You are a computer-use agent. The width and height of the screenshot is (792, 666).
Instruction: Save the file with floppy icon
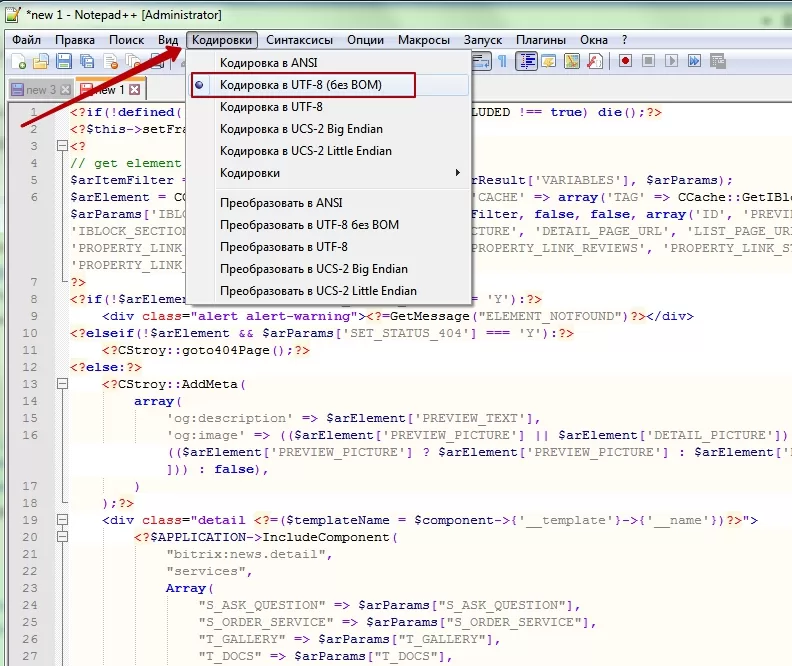pyautogui.click(x=64, y=62)
